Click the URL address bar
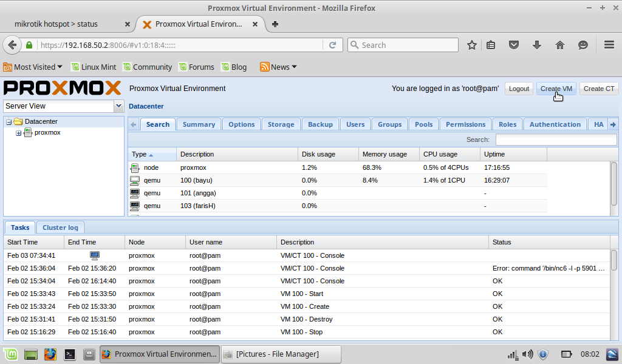This screenshot has height=364, width=622. (180, 45)
